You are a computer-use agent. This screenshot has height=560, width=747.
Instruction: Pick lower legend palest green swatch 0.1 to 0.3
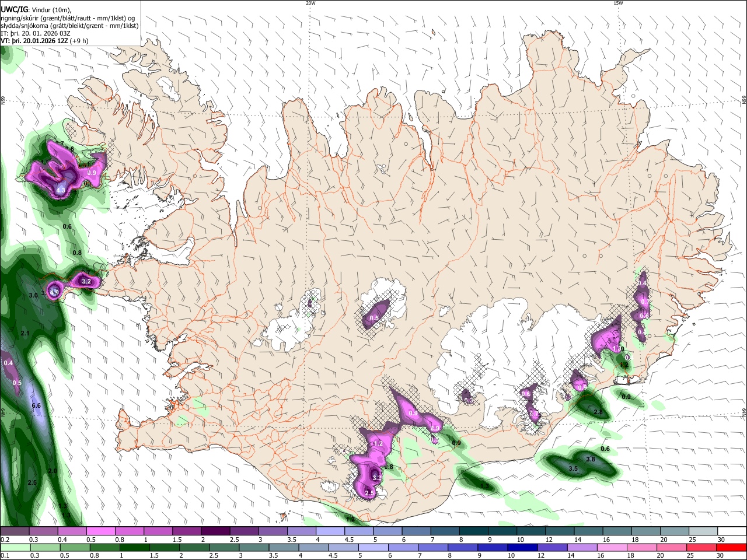click(15, 547)
